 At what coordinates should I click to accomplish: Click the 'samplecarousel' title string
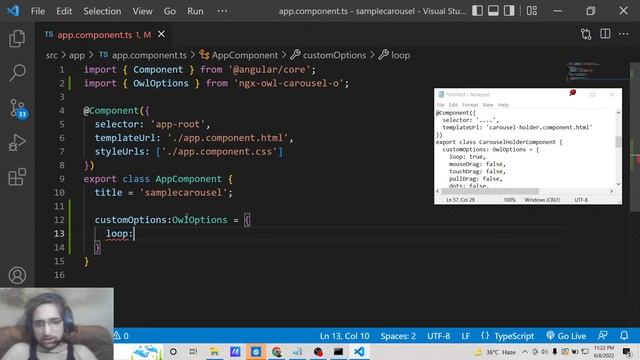click(x=183, y=192)
